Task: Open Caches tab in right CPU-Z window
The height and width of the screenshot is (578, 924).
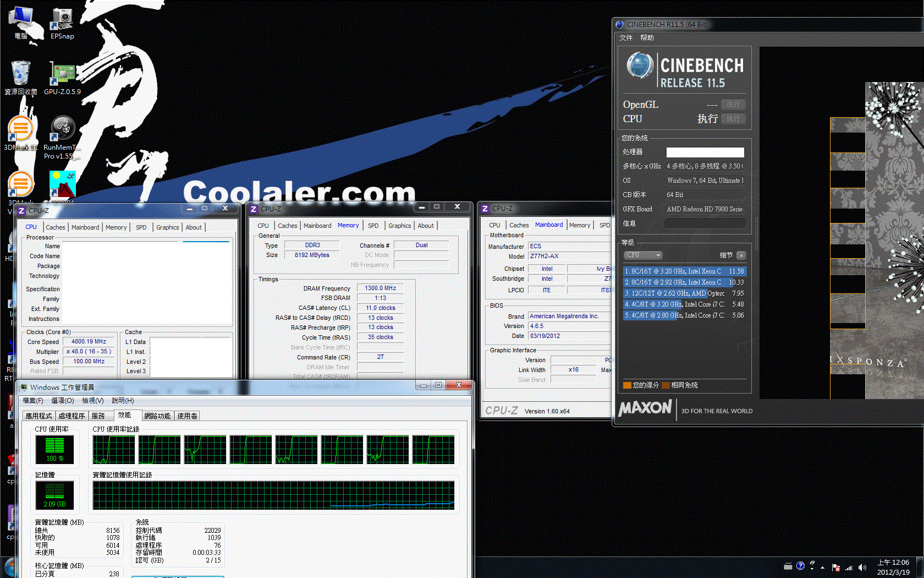Action: click(x=519, y=225)
